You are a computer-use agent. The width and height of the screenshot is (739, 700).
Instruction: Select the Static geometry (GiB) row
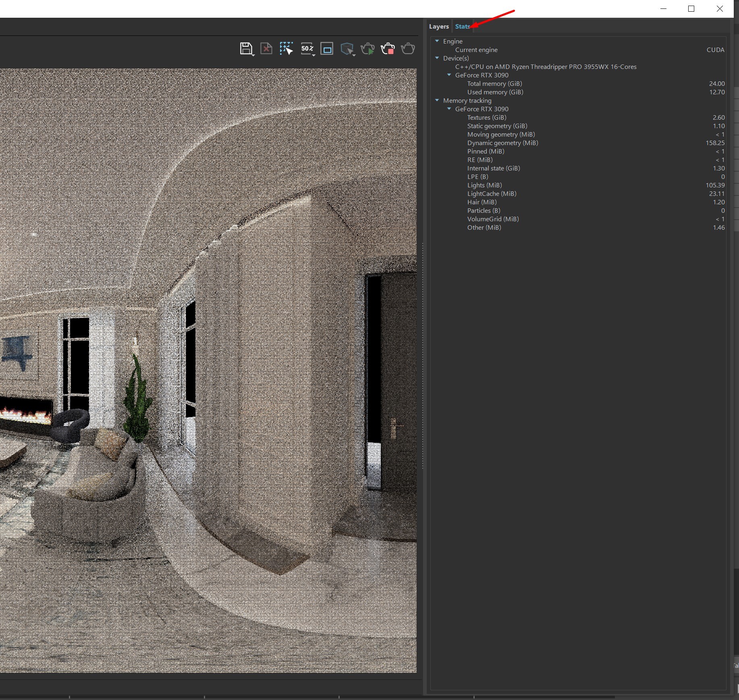579,126
